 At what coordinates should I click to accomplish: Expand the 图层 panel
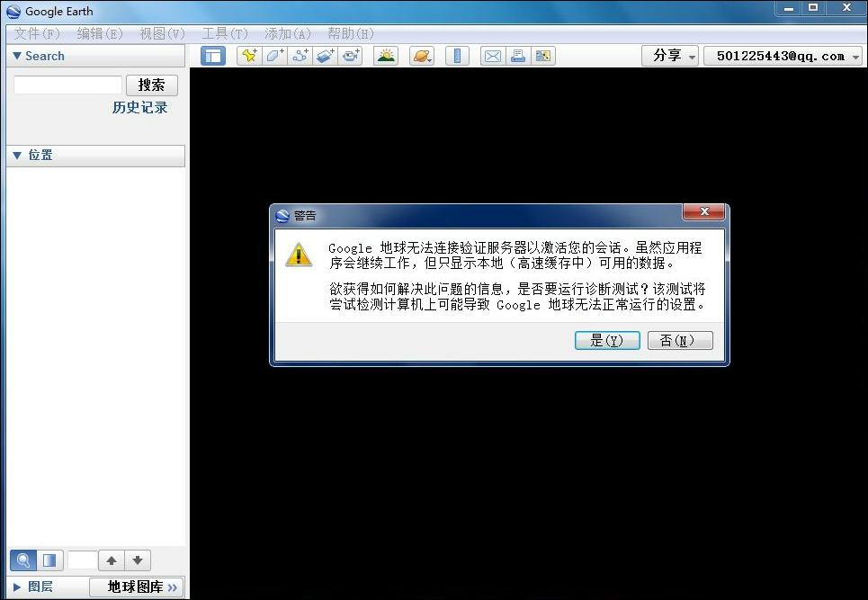click(x=17, y=587)
